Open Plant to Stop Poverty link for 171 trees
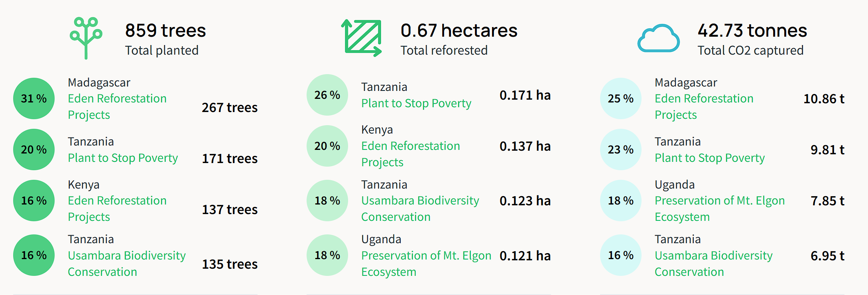Screen dimensions: 868x295 (x=123, y=158)
